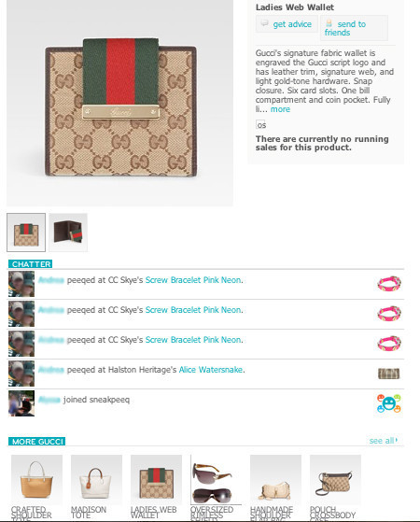Click the main Gucci wallet image
This screenshot has height=522, width=420.
tap(119, 104)
